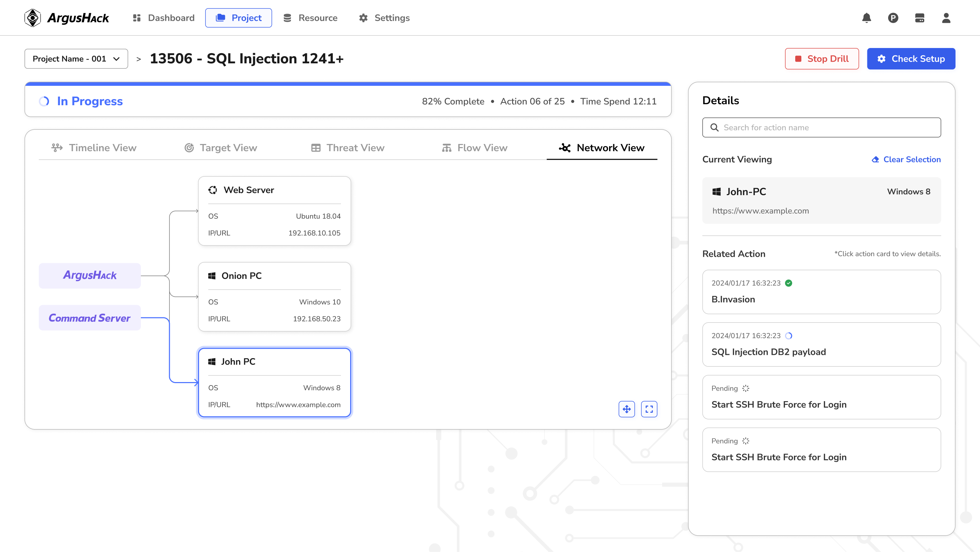Focus the Search for action name field
Image resolution: width=980 pixels, height=552 pixels.
[x=822, y=128]
